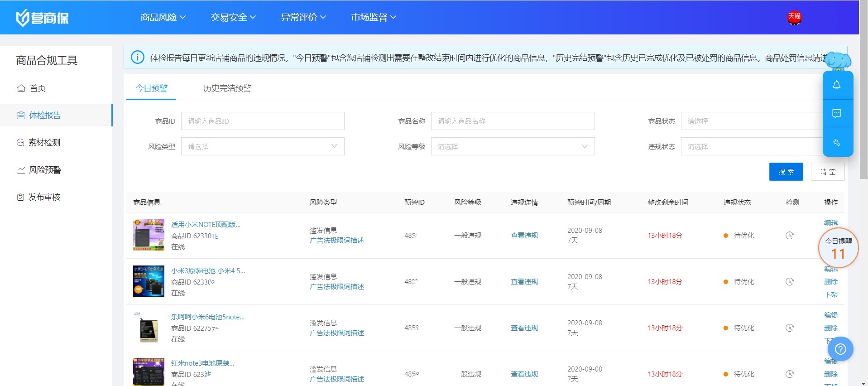Click thumbnail of 适用小米NOTE顶配版 product

click(x=149, y=235)
